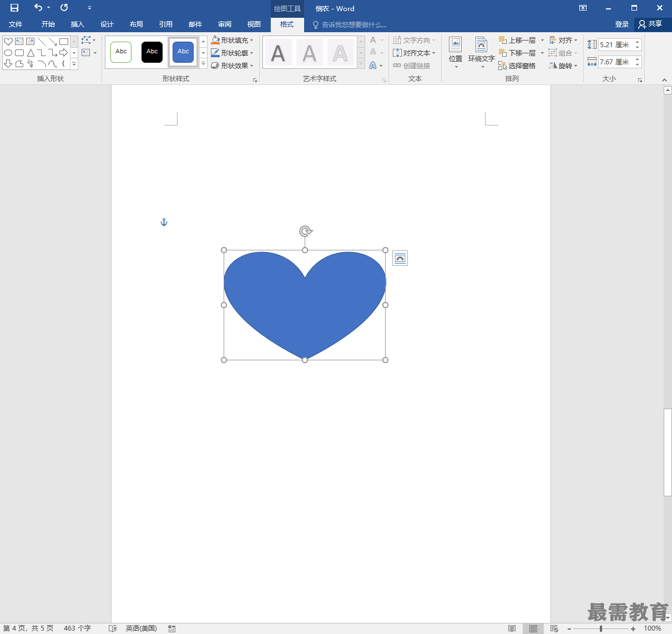This screenshot has width=672, height=634.
Task: Open 对齐文本 align text dropdown
Action: (x=414, y=53)
